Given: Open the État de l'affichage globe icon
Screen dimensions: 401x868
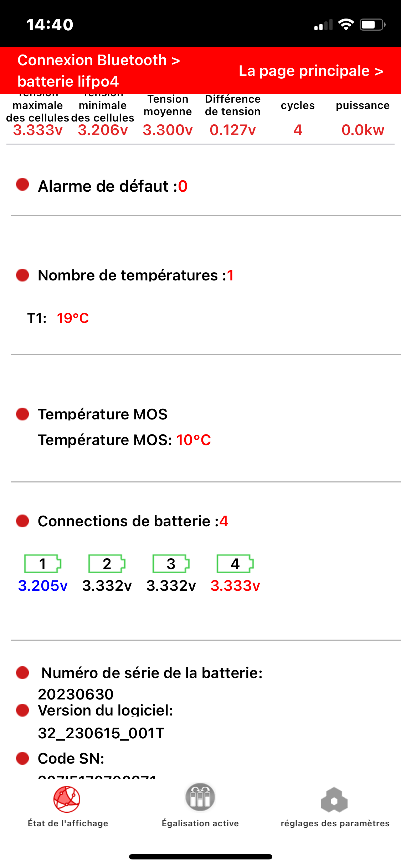Looking at the screenshot, I should pyautogui.click(x=67, y=799).
